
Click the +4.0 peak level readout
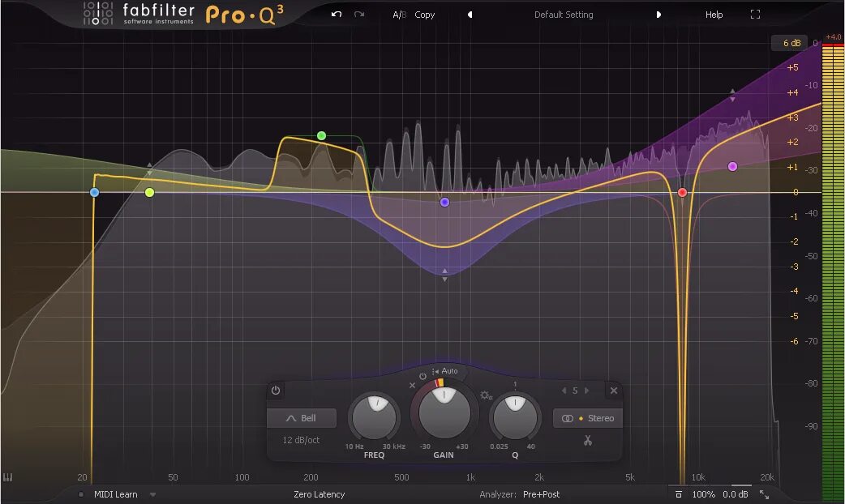click(x=833, y=37)
